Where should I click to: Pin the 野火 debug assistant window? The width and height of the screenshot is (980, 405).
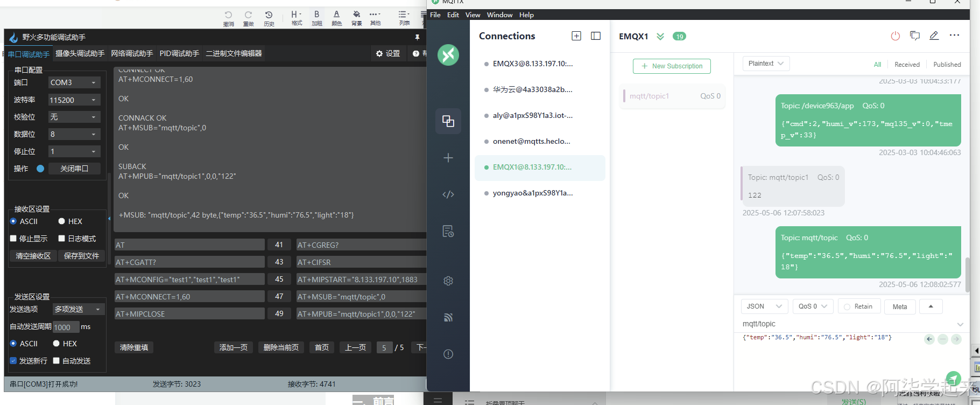pyautogui.click(x=417, y=37)
